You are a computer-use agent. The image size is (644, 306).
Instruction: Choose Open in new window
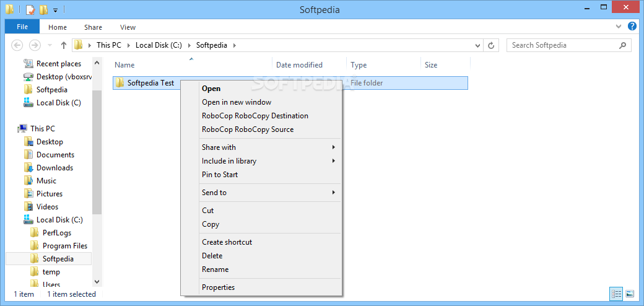tap(237, 102)
